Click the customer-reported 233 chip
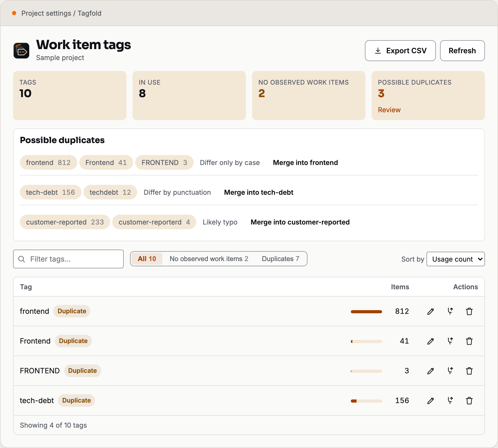This screenshot has height=448, width=498. click(x=65, y=222)
